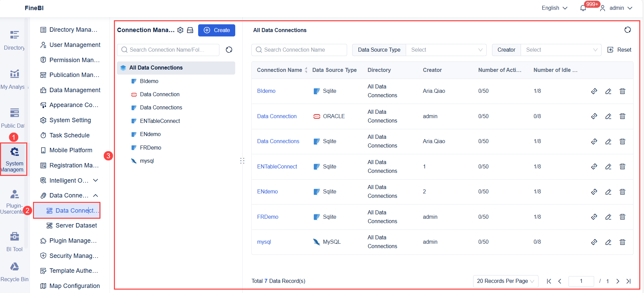Viewport: 644px width, 293px height.
Task: Test connection for FRDemo row
Action: (x=594, y=217)
